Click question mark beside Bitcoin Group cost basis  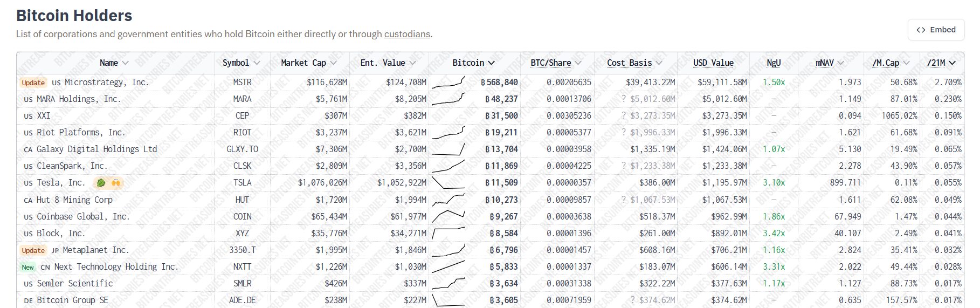[633, 300]
